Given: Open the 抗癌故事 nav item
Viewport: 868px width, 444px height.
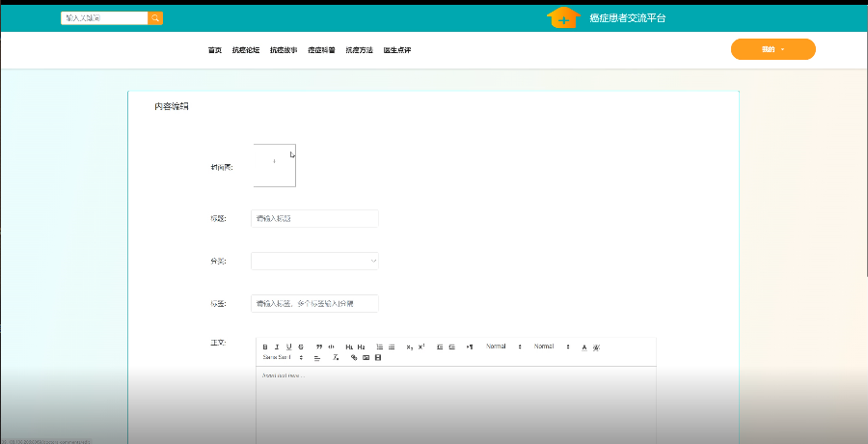Looking at the screenshot, I should [284, 50].
